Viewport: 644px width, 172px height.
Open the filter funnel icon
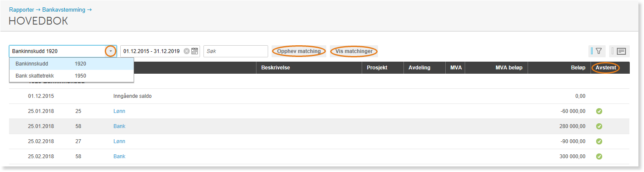[599, 51]
